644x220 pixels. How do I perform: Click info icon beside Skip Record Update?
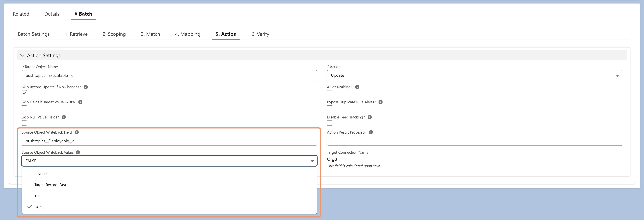point(86,87)
